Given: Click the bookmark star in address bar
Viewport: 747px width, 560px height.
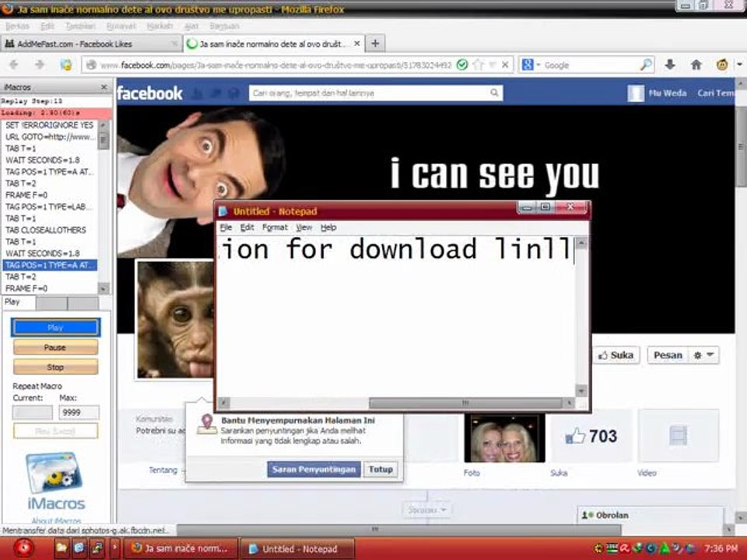Looking at the screenshot, I should pos(479,65).
